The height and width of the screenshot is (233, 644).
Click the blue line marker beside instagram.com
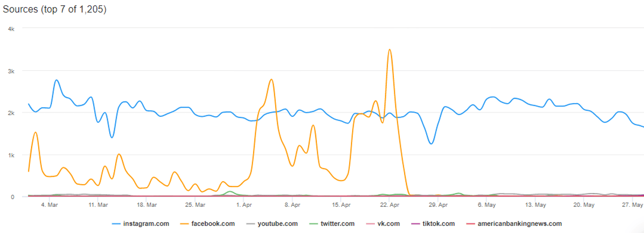click(x=116, y=224)
